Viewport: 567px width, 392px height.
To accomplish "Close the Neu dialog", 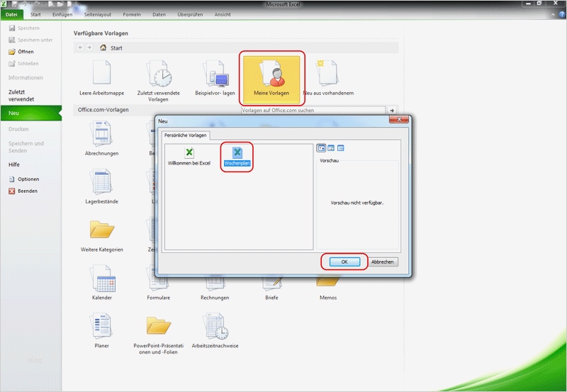I will (x=399, y=120).
